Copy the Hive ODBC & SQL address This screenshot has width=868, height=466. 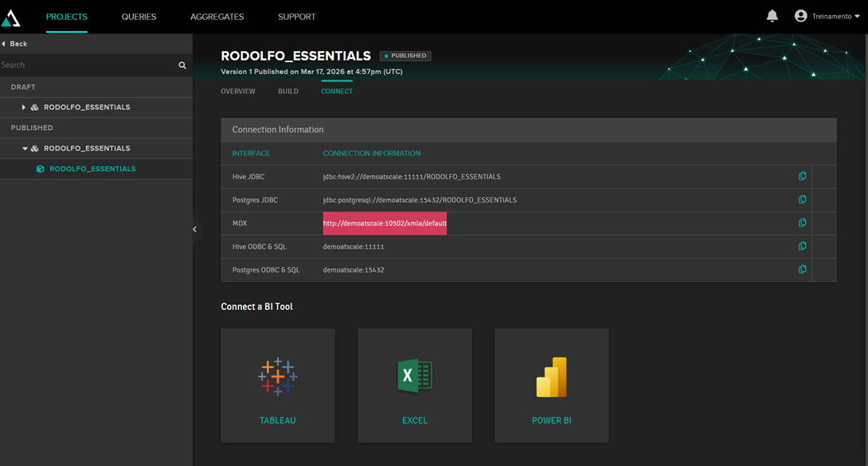[802, 246]
